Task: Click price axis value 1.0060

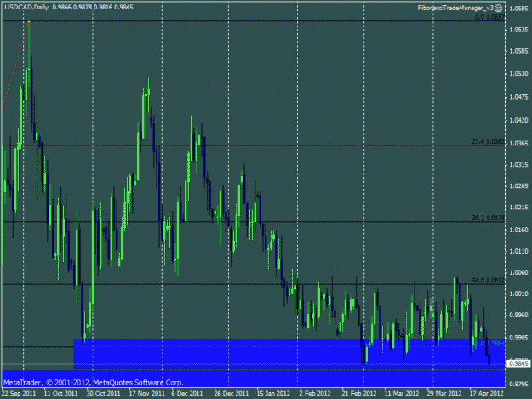Action: pos(518,272)
